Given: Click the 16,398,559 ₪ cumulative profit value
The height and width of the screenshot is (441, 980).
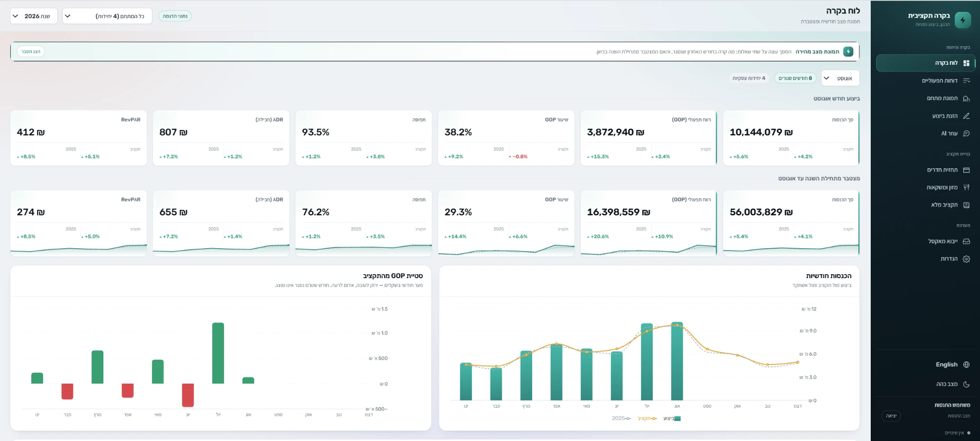Looking at the screenshot, I should click(x=618, y=212).
